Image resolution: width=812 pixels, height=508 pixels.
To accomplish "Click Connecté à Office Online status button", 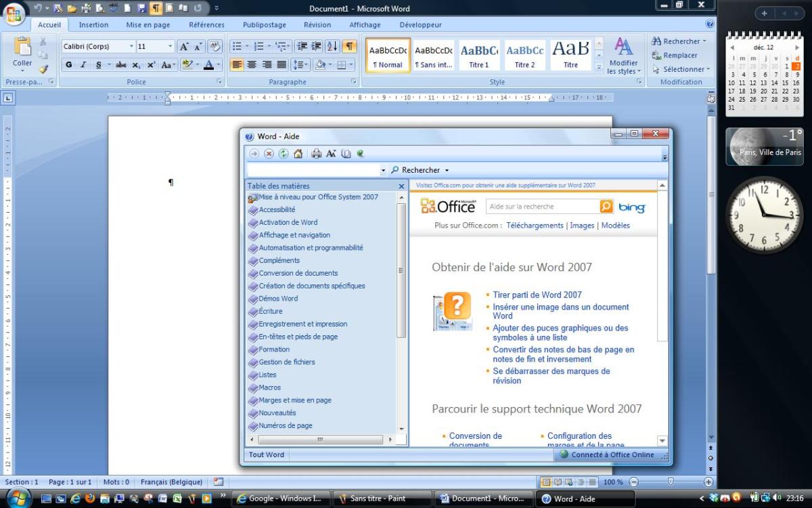I will (607, 454).
